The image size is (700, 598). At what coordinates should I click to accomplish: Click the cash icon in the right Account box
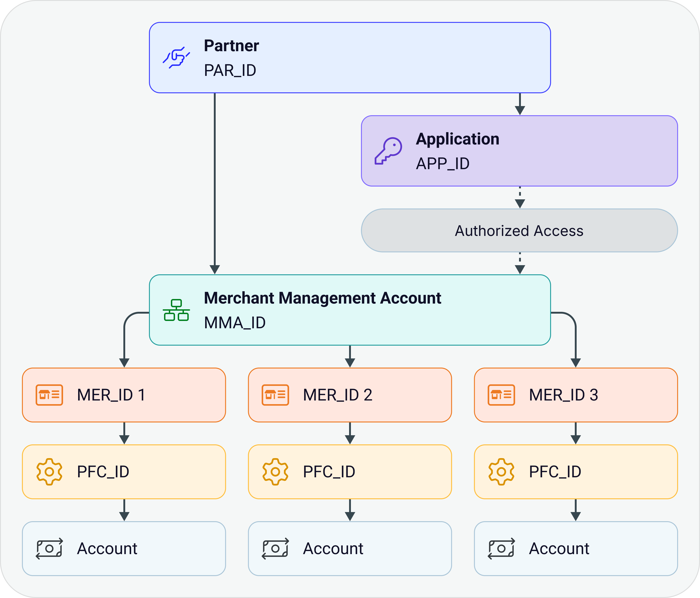(x=501, y=549)
